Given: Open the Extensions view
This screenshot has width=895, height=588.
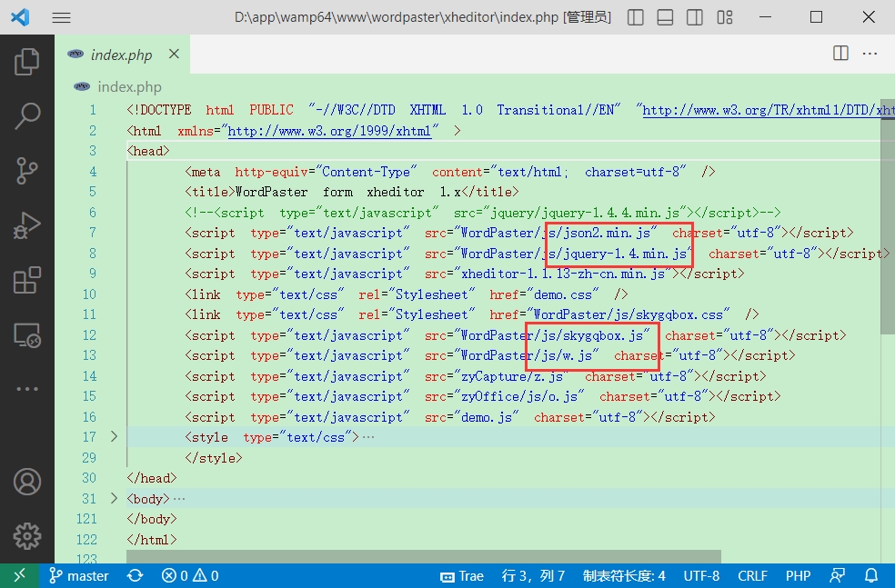Looking at the screenshot, I should (27, 280).
